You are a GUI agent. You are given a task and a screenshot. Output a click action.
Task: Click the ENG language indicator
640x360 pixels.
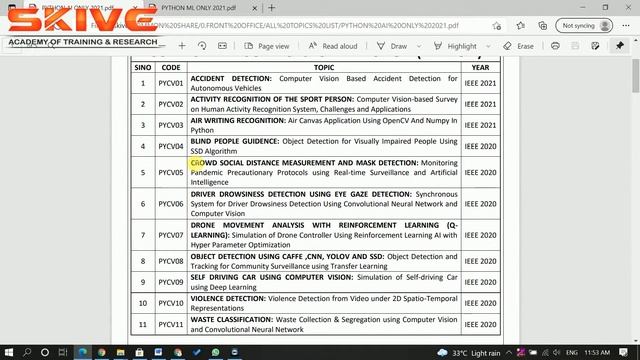tap(571, 353)
